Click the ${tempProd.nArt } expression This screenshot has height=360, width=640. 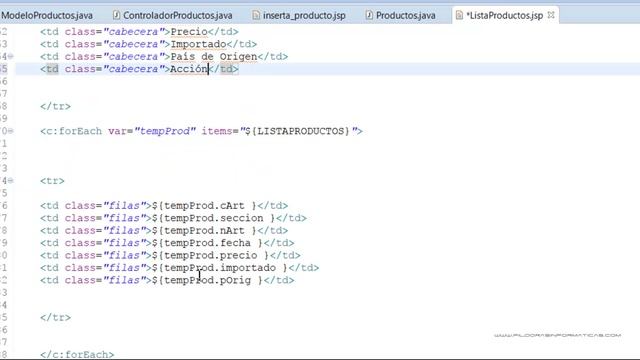click(204, 231)
